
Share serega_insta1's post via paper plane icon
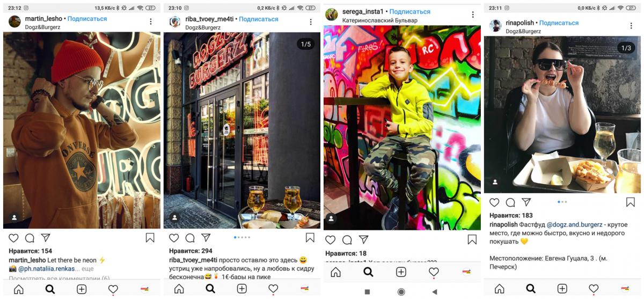[x=363, y=240]
